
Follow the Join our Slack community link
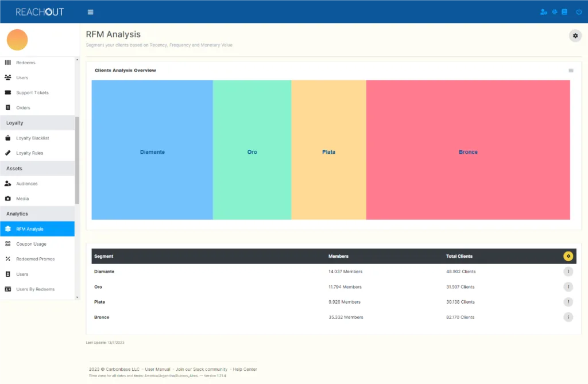pos(202,370)
